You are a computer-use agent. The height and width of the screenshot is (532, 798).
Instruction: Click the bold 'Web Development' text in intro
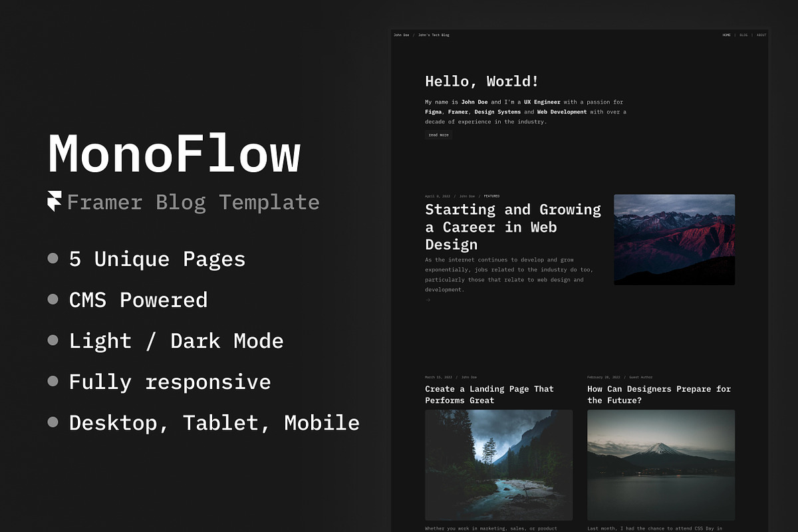(562, 112)
